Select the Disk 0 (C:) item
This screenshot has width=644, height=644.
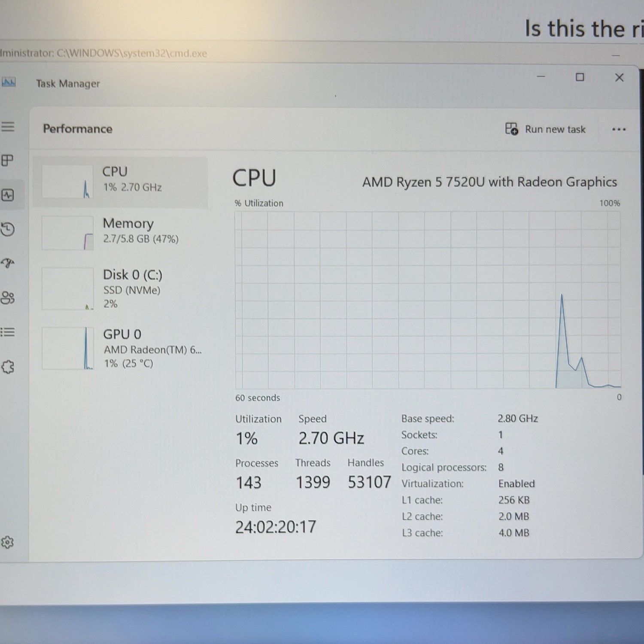pos(120,289)
